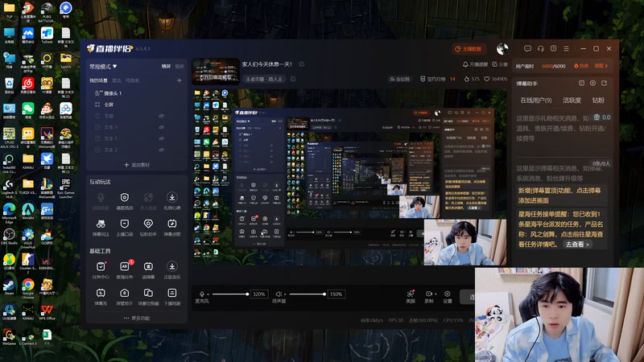Switch to 竖屏 portrait orientation

click(x=179, y=66)
